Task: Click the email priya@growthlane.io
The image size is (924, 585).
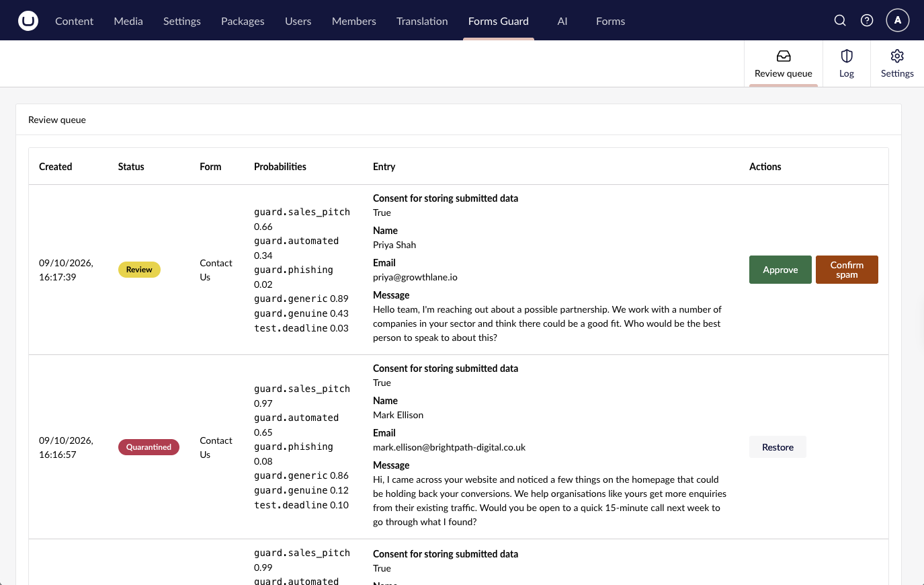Action: point(415,277)
